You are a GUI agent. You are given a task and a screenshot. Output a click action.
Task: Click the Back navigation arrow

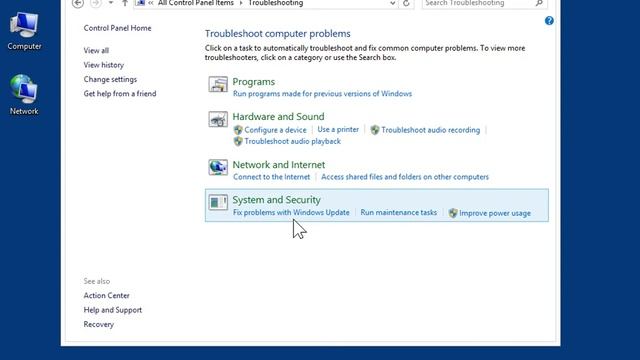(x=78, y=3)
